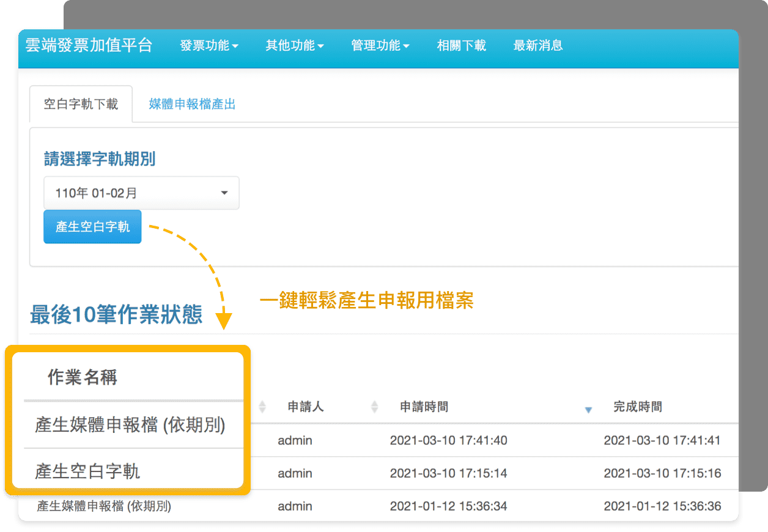The image size is (768, 532).
Task: Click the 最後10筆作業狀態 heading
Action: 116,315
